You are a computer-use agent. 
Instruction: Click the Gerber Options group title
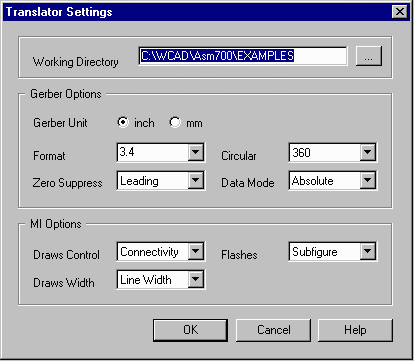coord(66,94)
